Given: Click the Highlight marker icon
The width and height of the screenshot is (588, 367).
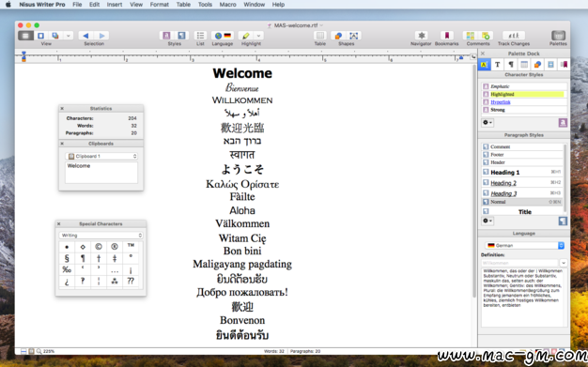Looking at the screenshot, I should tap(245, 36).
